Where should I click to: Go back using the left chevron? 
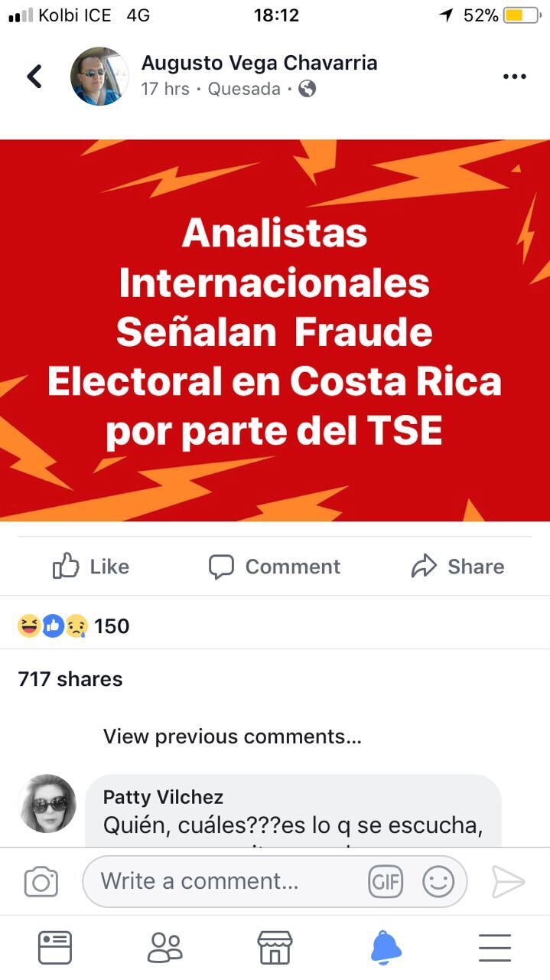[34, 76]
